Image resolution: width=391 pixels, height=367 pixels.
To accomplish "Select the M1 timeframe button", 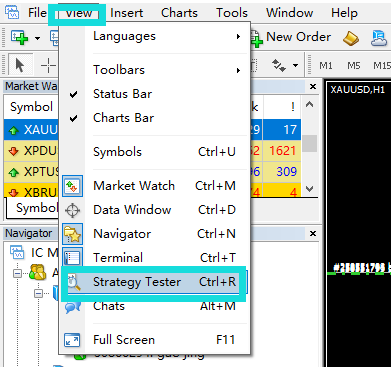I will (326, 66).
